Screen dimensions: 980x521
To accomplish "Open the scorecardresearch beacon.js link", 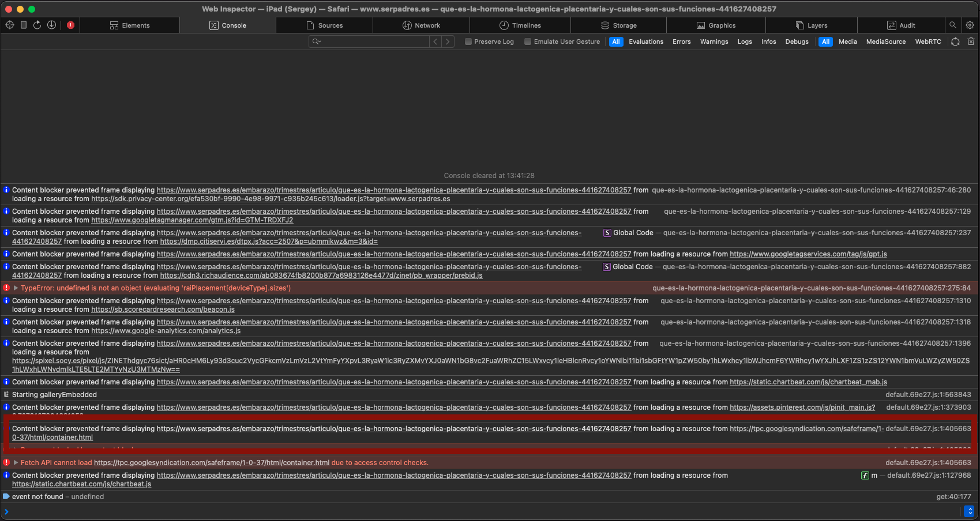I will pyautogui.click(x=163, y=309).
